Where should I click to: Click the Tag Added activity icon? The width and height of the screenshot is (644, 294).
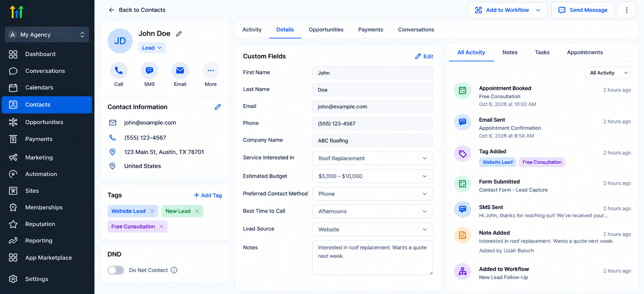pos(462,154)
